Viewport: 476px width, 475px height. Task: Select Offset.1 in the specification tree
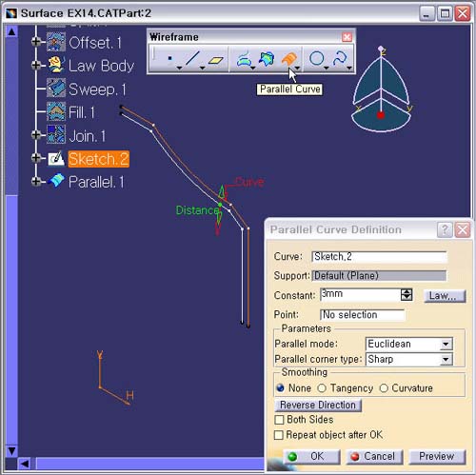[95, 43]
